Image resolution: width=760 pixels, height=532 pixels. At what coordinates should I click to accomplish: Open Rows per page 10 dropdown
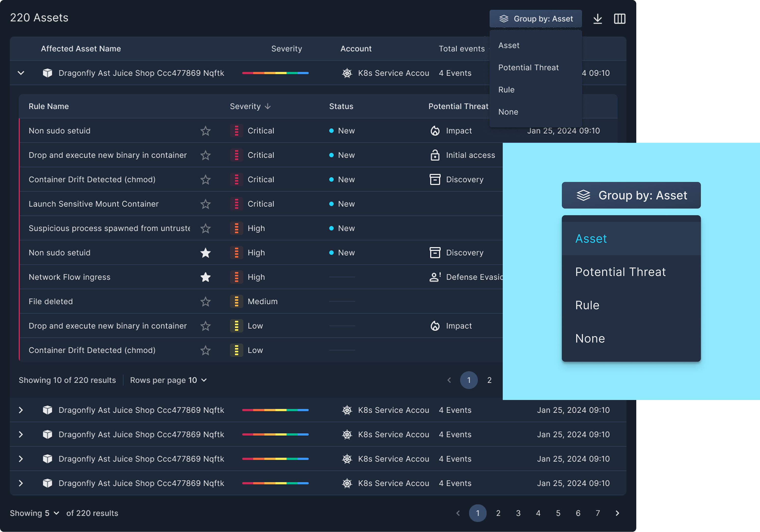(x=168, y=380)
